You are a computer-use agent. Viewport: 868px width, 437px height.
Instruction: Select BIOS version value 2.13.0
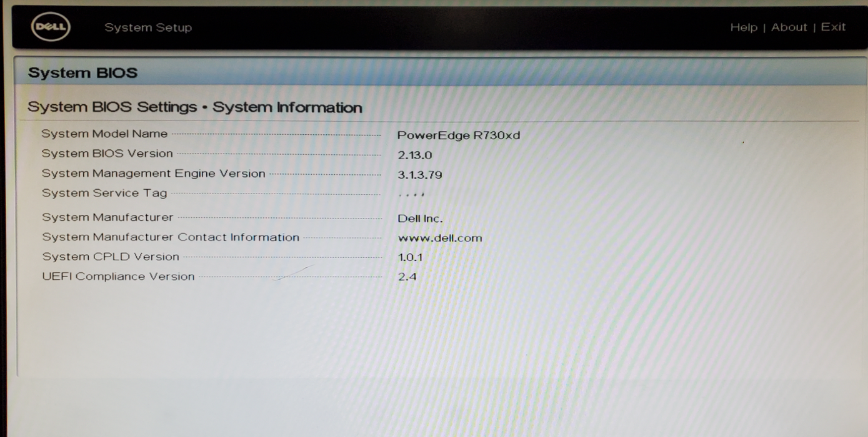(415, 155)
